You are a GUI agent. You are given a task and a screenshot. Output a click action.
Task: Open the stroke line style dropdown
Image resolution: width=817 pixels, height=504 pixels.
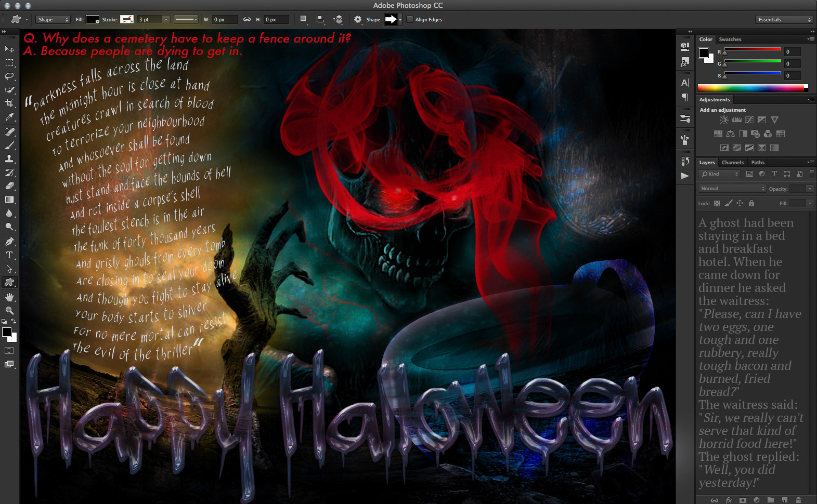pos(186,20)
